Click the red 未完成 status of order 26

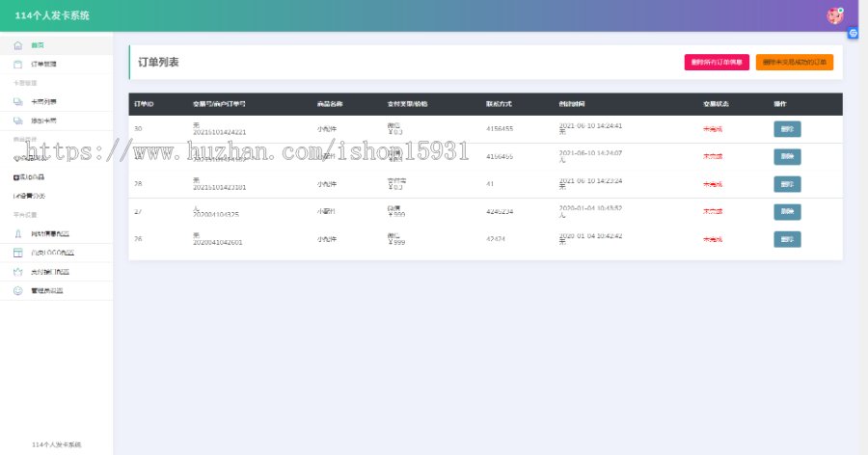pyautogui.click(x=713, y=239)
